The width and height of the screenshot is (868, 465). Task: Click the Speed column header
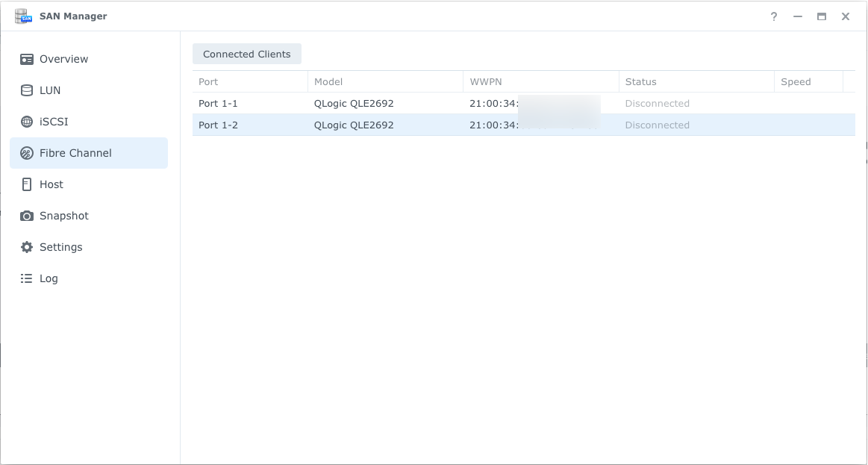(796, 81)
